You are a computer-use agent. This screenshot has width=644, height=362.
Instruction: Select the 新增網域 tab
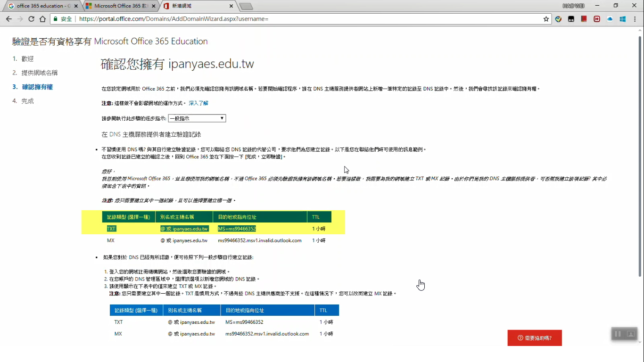point(198,6)
